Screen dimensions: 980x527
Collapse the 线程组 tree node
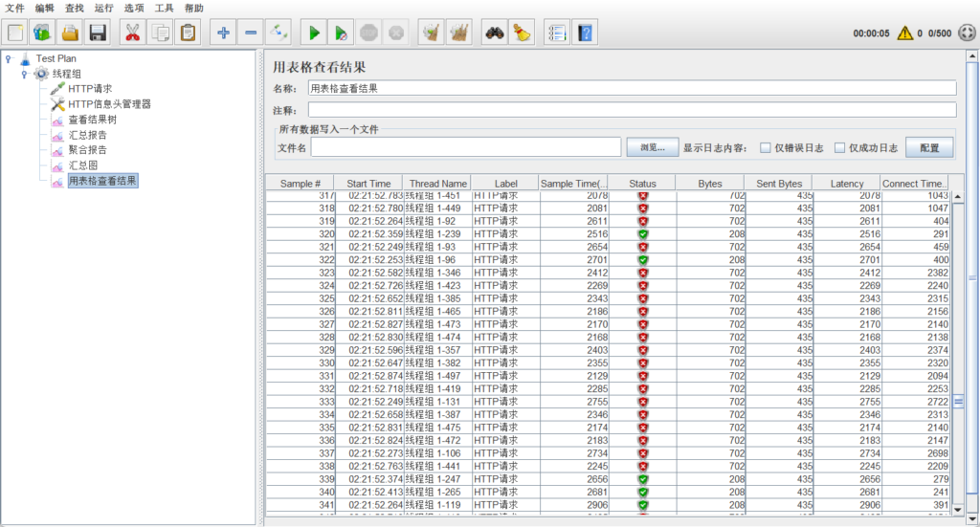(24, 75)
